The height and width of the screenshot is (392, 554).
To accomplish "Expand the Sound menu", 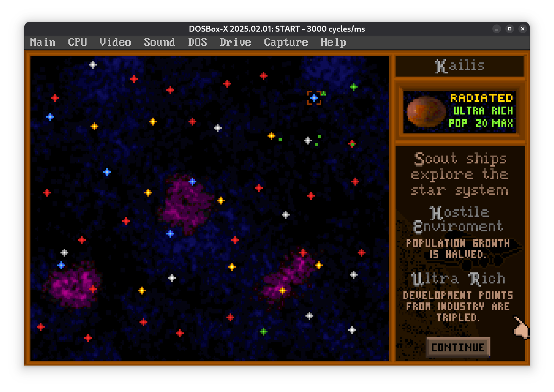I will point(159,42).
